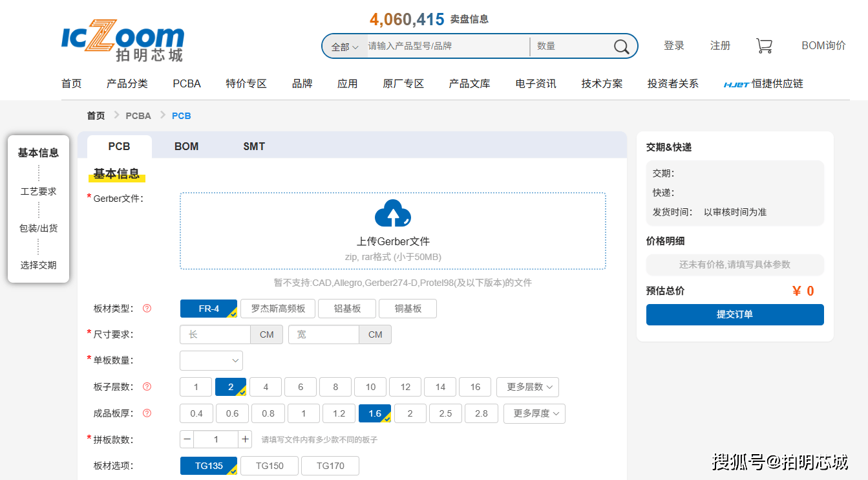The width and height of the screenshot is (868, 480).
Task: Switch to the BOM tab
Action: click(186, 146)
